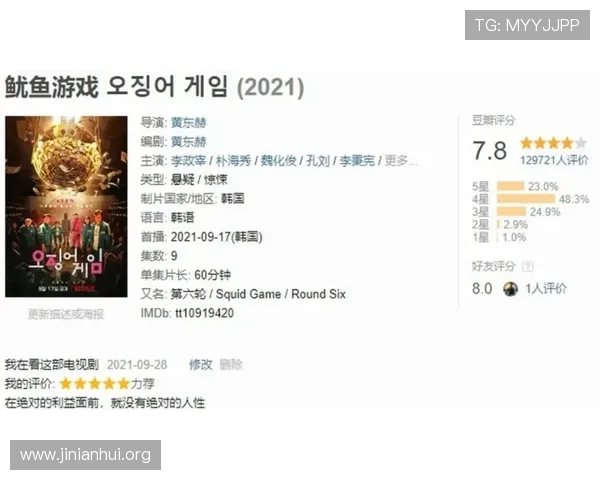Open director link 黄东赫

coord(189,122)
